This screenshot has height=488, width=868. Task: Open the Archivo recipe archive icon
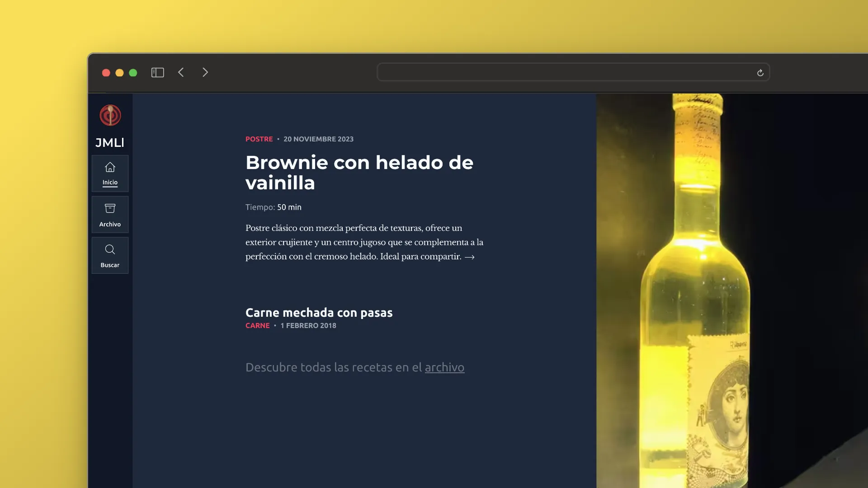pyautogui.click(x=110, y=208)
